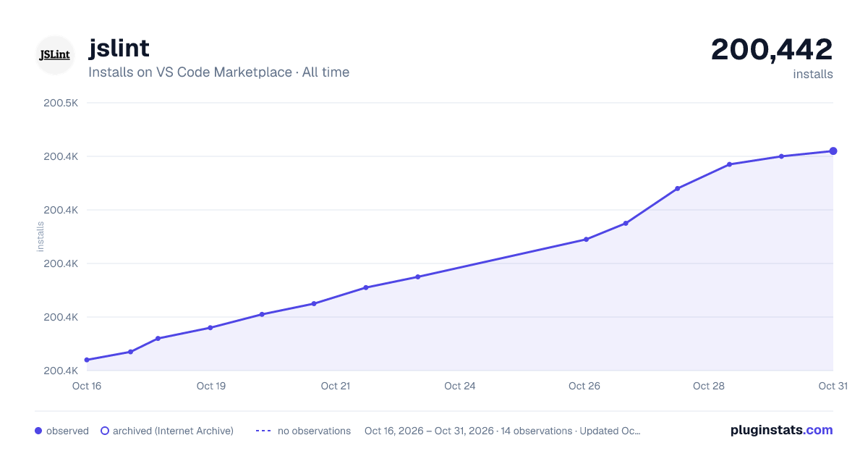Viewport: 868px width, 456px height.
Task: Click the observed legend filled dot
Action: (38, 431)
